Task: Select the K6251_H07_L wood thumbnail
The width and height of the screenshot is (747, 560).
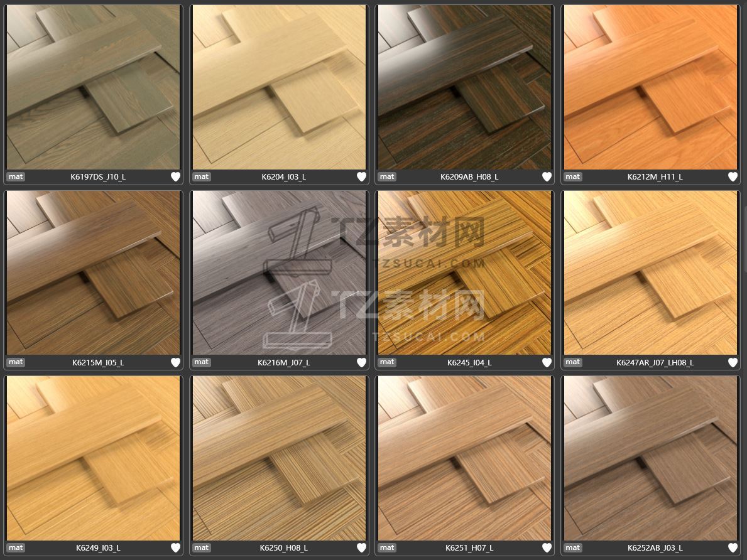Action: point(464,458)
